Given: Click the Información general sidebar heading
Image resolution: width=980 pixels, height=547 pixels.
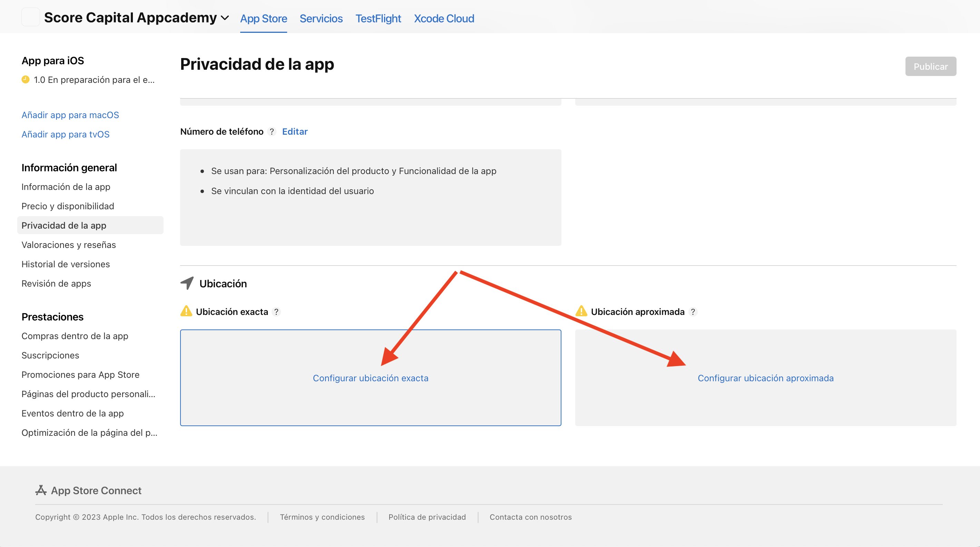Looking at the screenshot, I should point(69,168).
